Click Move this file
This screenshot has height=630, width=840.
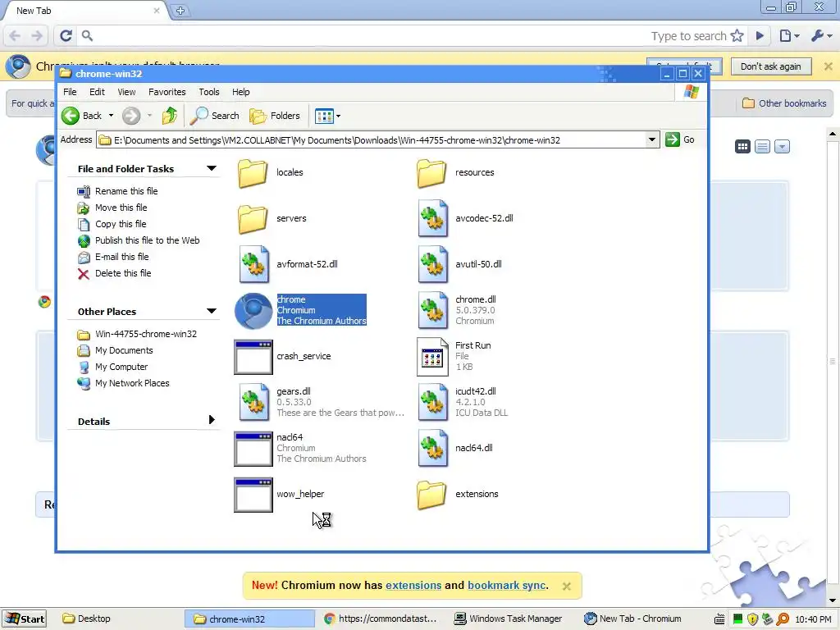tap(121, 208)
